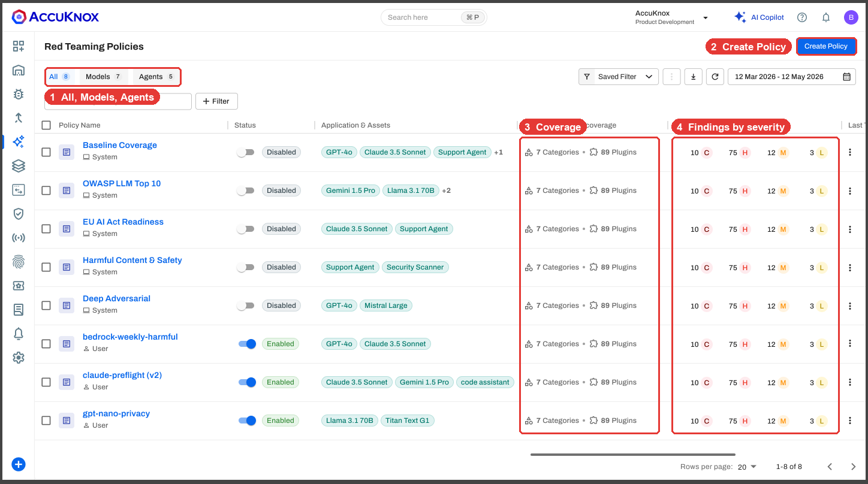868x484 pixels.
Task: Open the settings gear in sidebar
Action: click(x=19, y=358)
